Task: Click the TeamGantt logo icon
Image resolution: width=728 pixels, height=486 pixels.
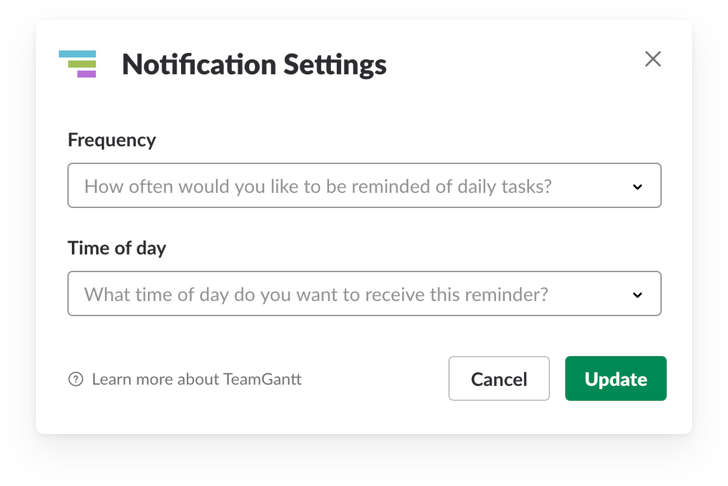Action: (x=78, y=64)
